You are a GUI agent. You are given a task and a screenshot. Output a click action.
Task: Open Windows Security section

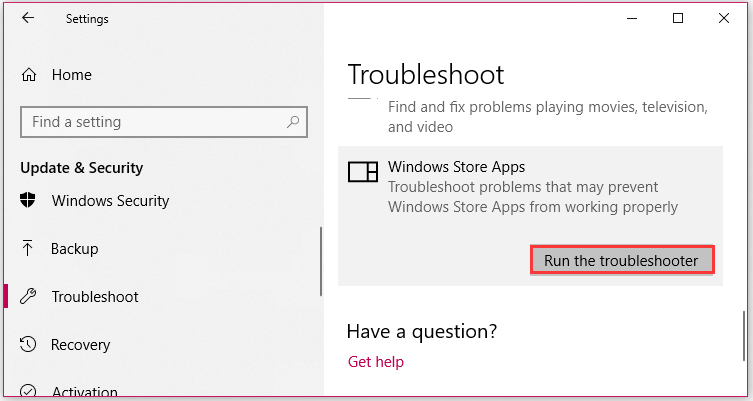coord(110,201)
